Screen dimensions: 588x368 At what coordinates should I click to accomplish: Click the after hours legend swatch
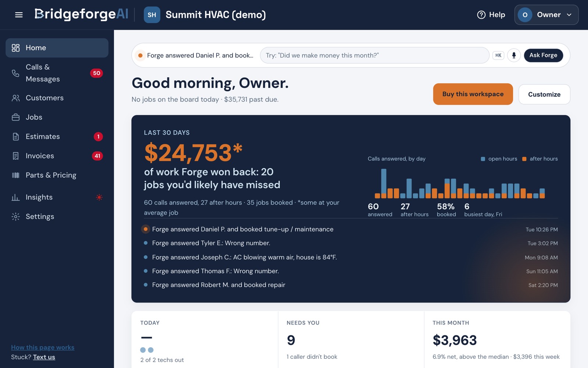[524, 159]
